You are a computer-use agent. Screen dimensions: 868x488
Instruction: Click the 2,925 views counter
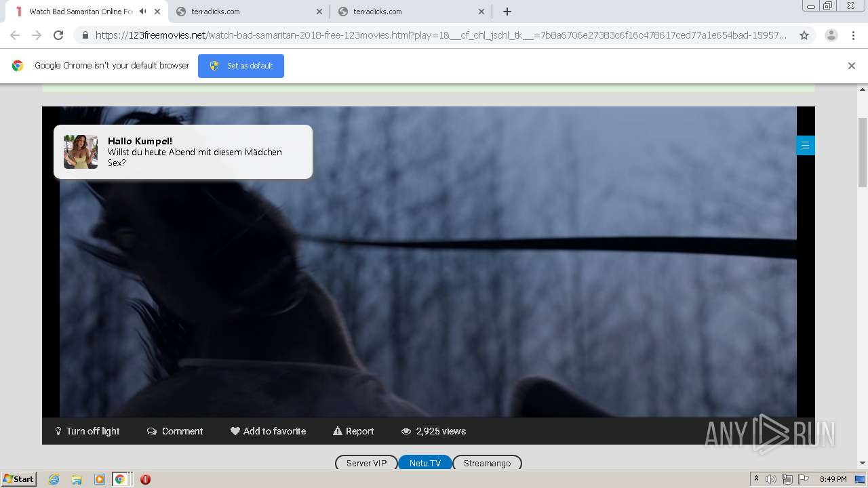point(433,431)
